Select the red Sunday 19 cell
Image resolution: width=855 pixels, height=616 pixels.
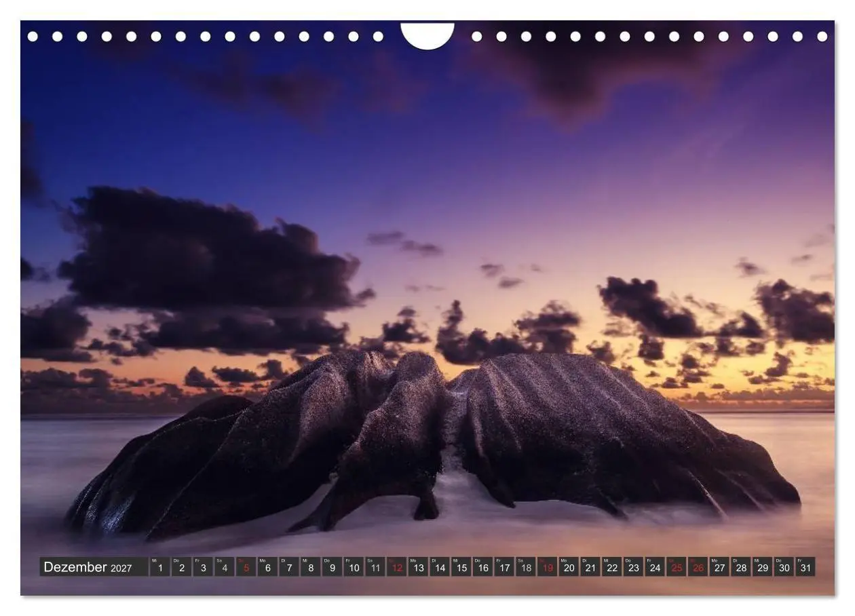tap(548, 567)
